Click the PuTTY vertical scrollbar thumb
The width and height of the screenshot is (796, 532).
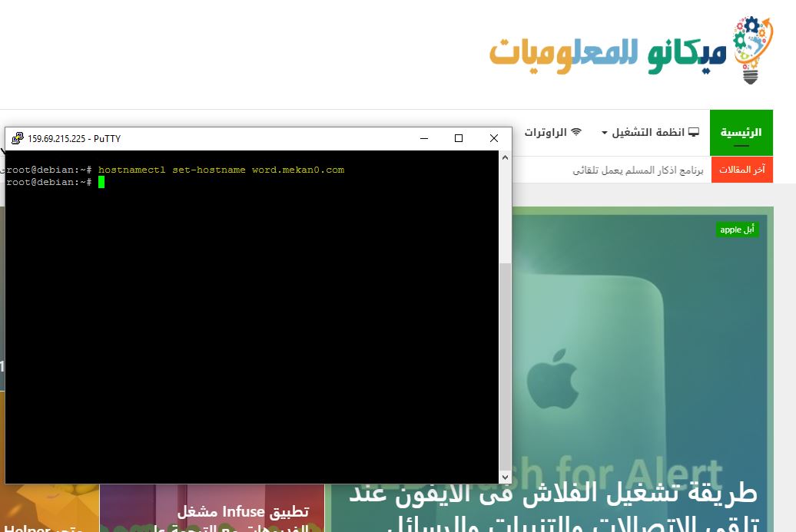tap(505, 367)
